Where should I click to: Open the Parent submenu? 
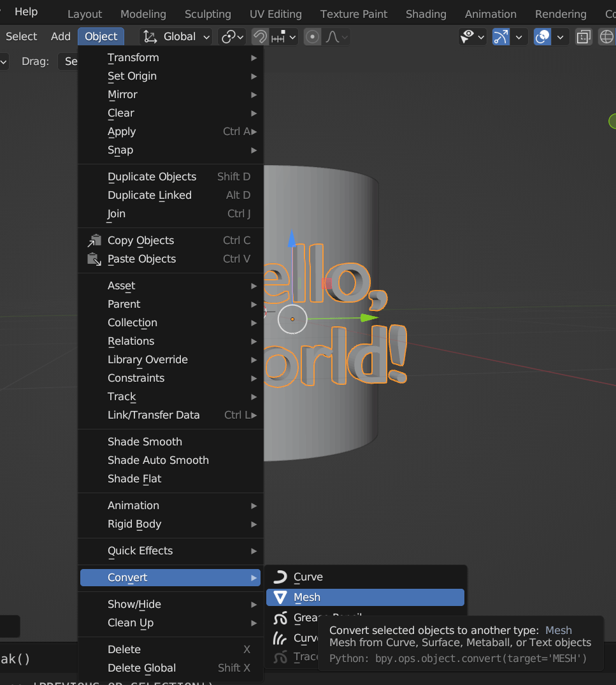(x=170, y=304)
